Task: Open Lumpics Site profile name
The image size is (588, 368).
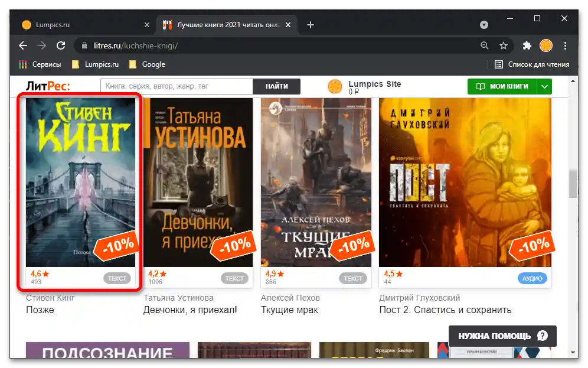Action: tap(375, 84)
